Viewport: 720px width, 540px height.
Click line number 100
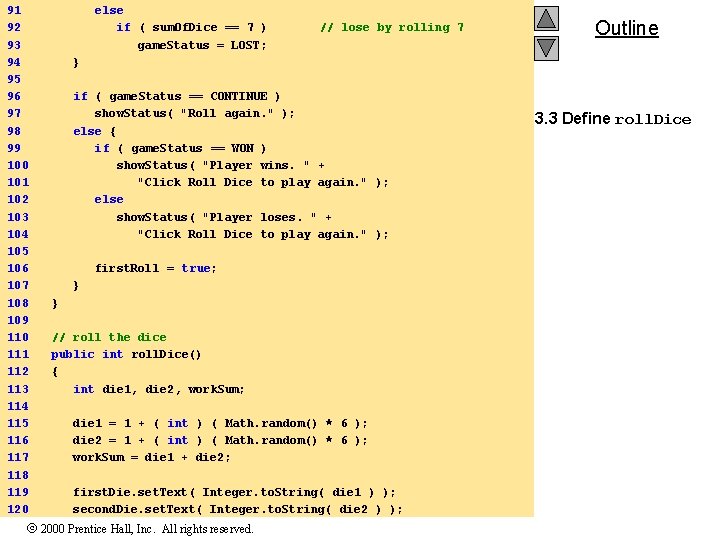point(18,165)
